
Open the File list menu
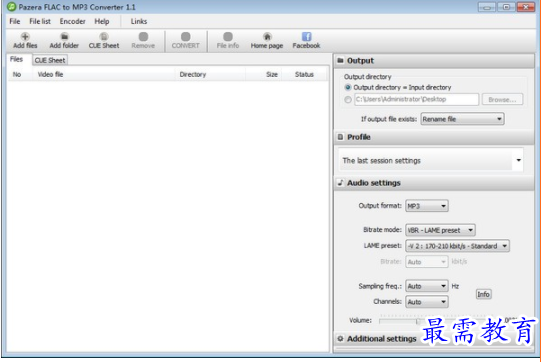click(40, 22)
